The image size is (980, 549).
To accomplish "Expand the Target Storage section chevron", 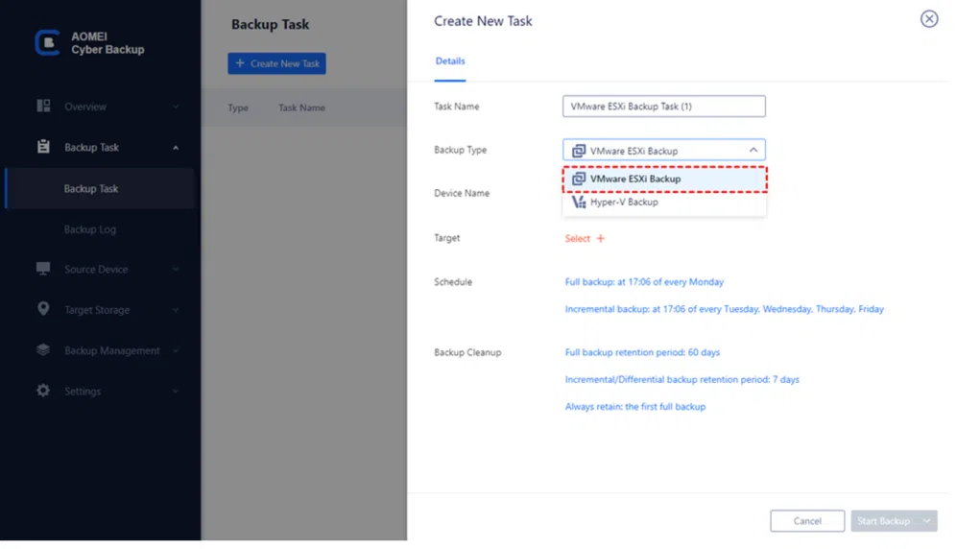I will pos(176,309).
